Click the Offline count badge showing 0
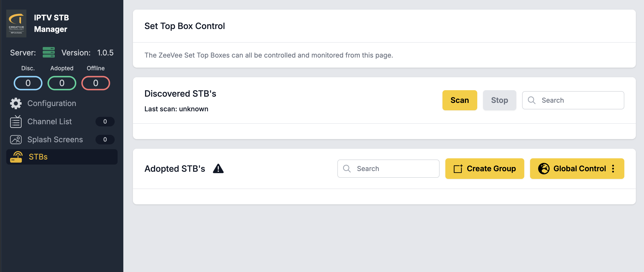 point(95,83)
